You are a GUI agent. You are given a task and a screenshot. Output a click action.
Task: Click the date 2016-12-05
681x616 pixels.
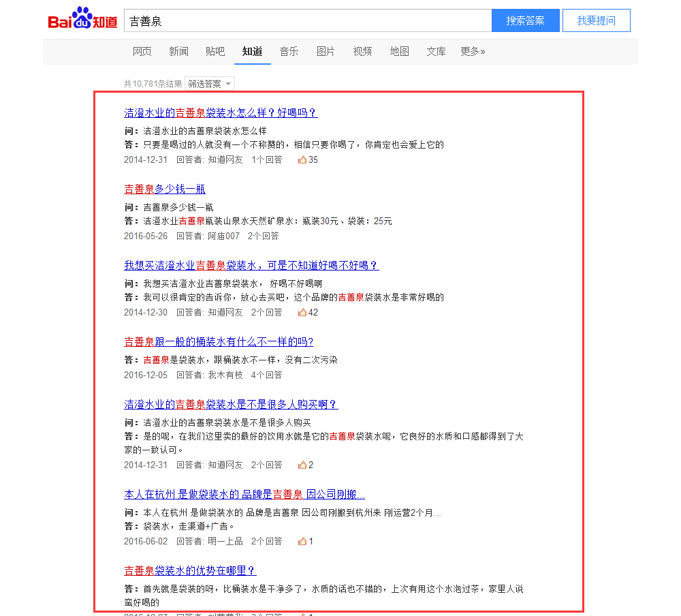point(146,375)
